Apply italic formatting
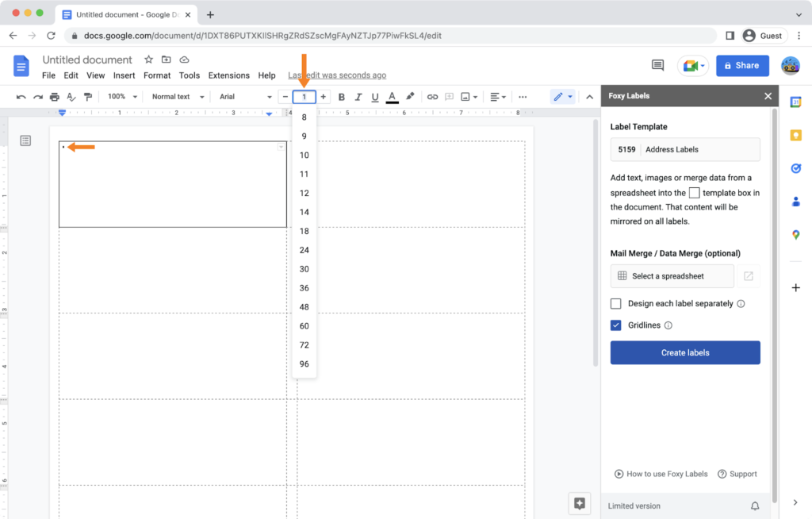The height and width of the screenshot is (519, 812). click(358, 96)
